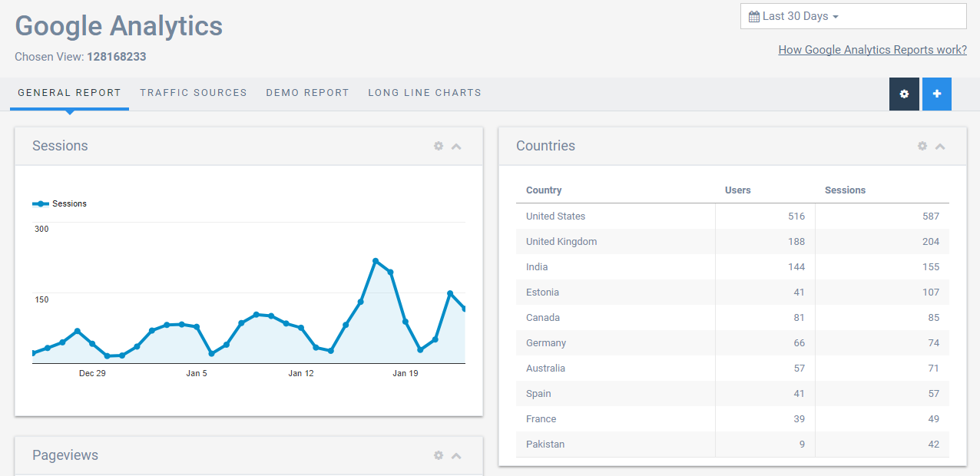
Task: Open the Long Line Charts tab
Action: click(425, 93)
